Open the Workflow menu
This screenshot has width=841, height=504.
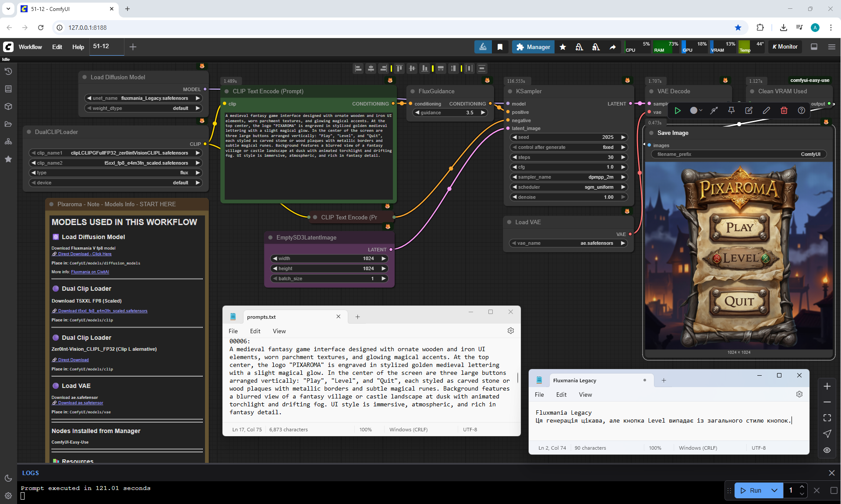[x=30, y=47]
